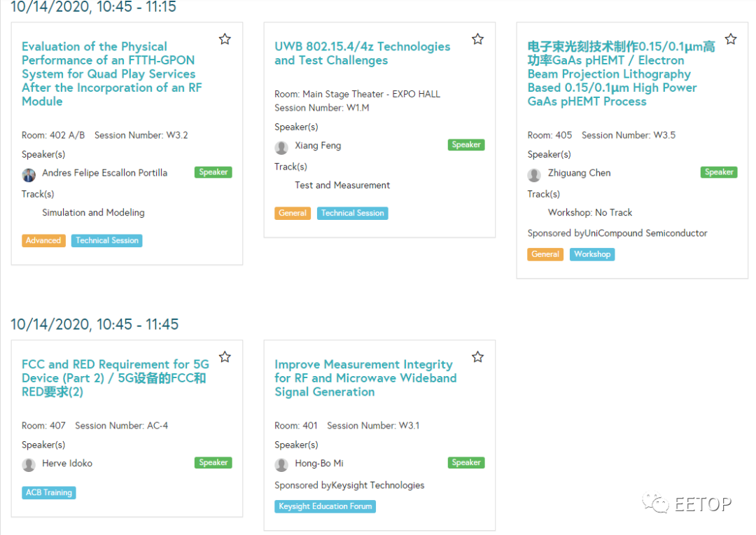Open UWB 802.15.4/4z Technologies session title
The width and height of the screenshot is (756, 535).
pos(362,53)
